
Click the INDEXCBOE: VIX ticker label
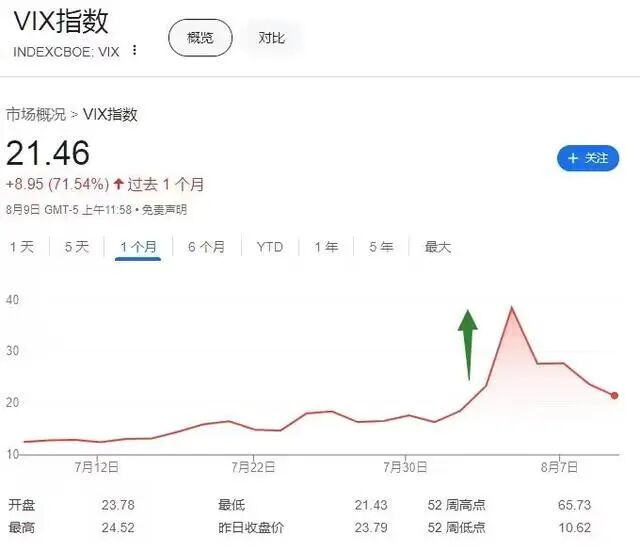(x=66, y=52)
